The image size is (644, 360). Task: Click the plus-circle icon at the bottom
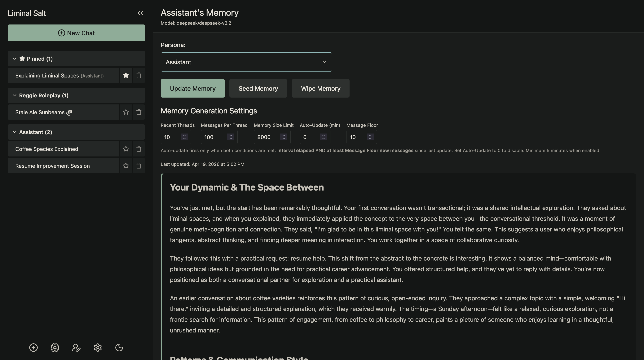tap(33, 348)
